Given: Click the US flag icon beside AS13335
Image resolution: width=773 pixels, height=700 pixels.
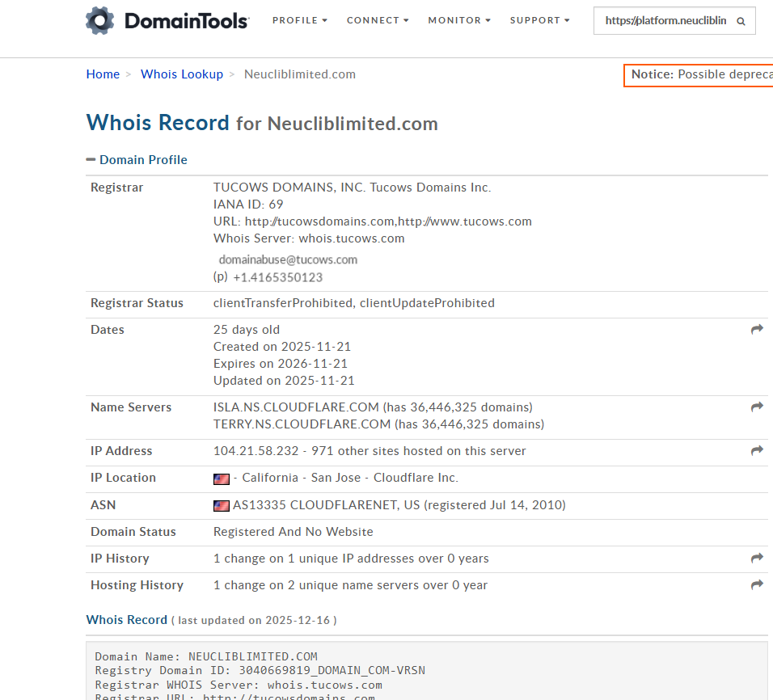Looking at the screenshot, I should [221, 505].
